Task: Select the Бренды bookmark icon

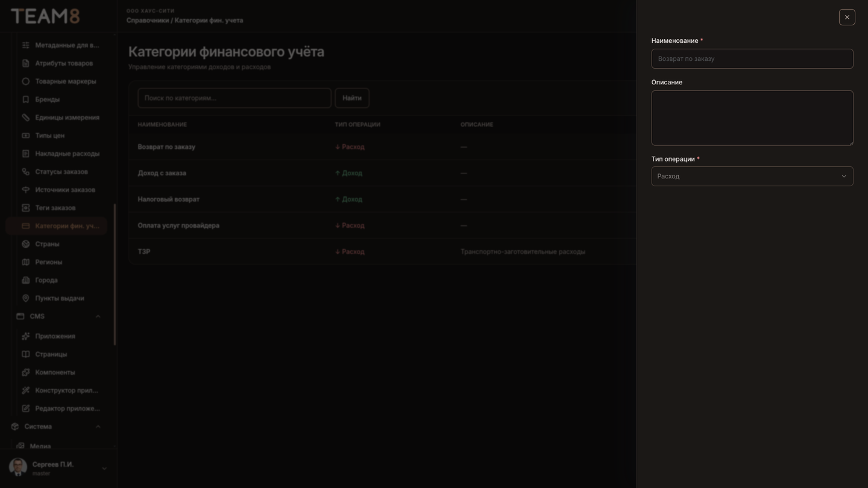Action: [25, 99]
